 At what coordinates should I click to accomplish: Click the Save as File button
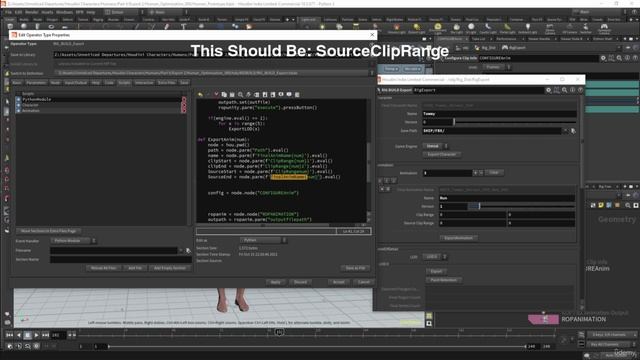356,268
